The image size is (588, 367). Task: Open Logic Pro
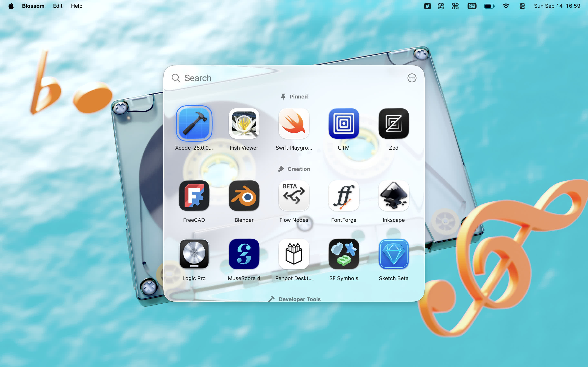[194, 254]
